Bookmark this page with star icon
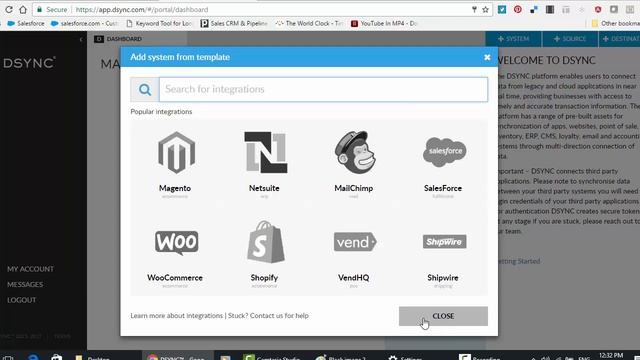The image size is (640, 360). click(x=485, y=9)
